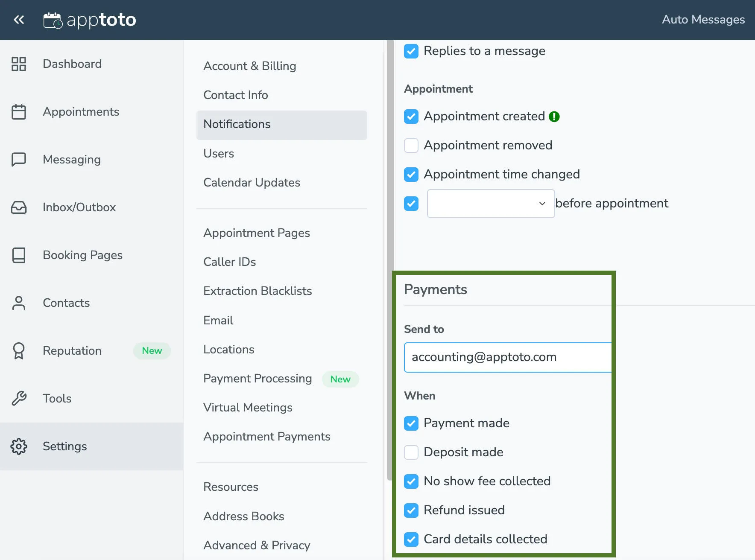Click the Inbox/Outbox tray icon

point(19,207)
